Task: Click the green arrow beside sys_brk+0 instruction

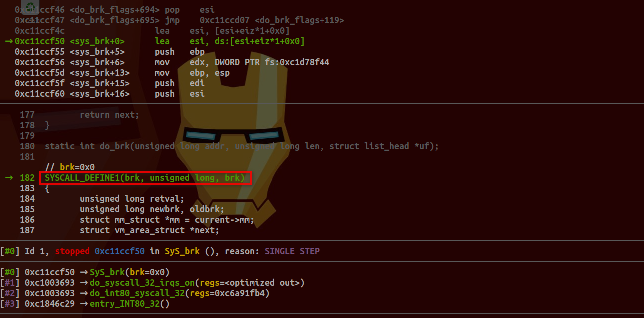Action: click(x=8, y=41)
